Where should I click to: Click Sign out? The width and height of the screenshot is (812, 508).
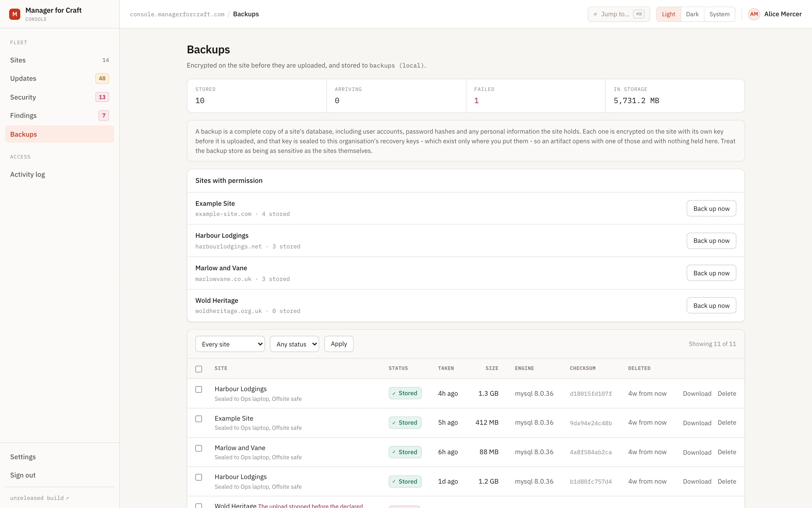pyautogui.click(x=59, y=475)
